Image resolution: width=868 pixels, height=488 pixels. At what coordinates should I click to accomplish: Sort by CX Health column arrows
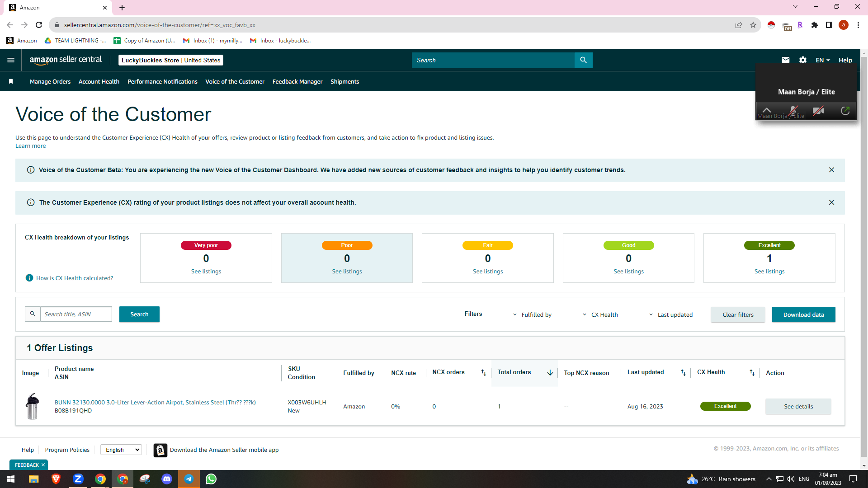coord(752,373)
